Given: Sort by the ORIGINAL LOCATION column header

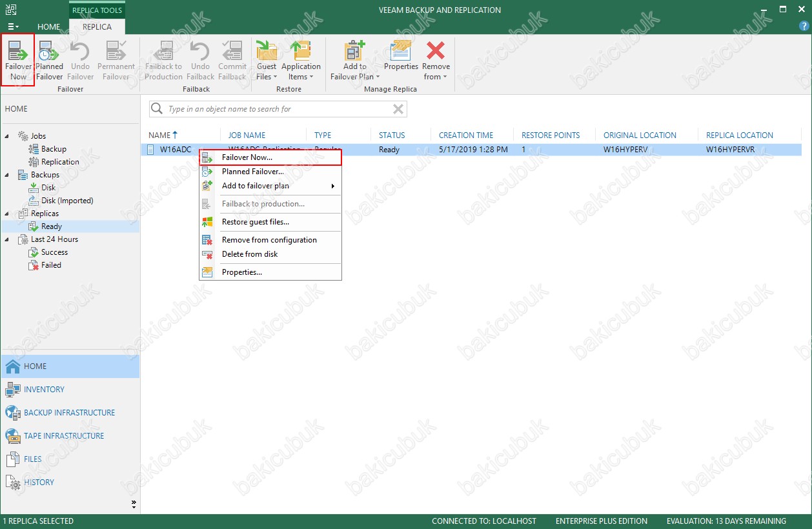Looking at the screenshot, I should tap(640, 135).
